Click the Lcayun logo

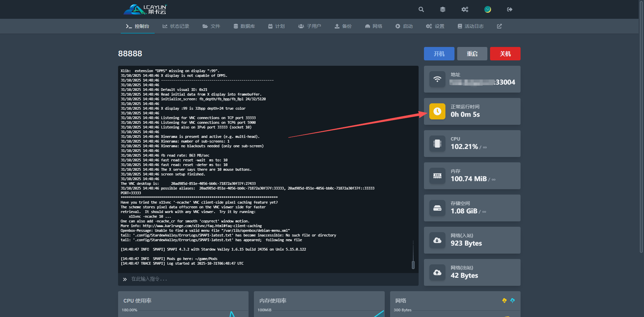coord(145,9)
